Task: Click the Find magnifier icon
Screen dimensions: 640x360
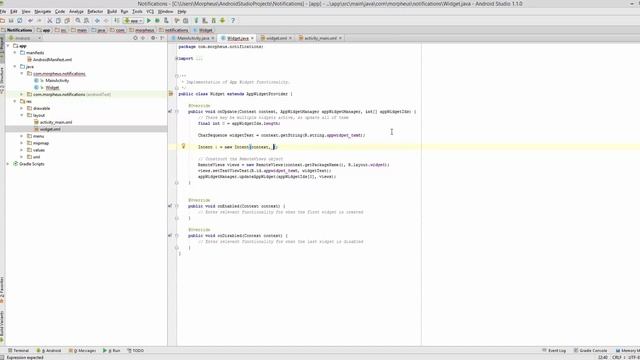Action: (x=78, y=20)
